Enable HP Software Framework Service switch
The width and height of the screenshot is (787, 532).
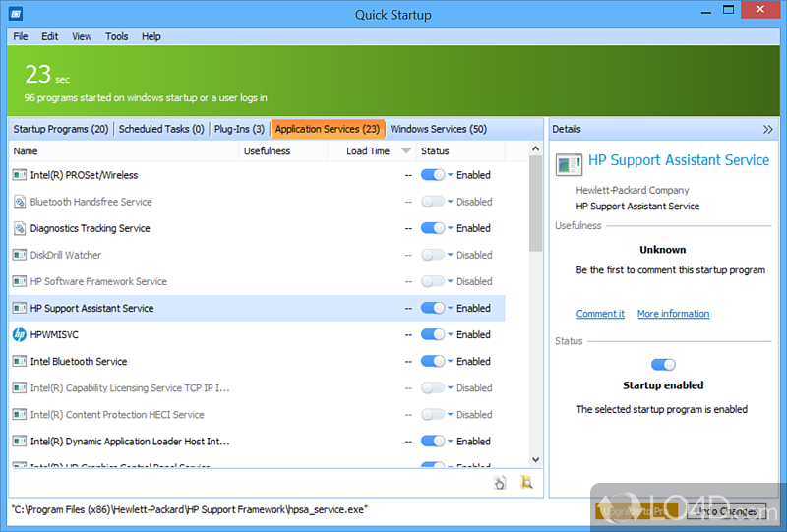click(x=433, y=281)
